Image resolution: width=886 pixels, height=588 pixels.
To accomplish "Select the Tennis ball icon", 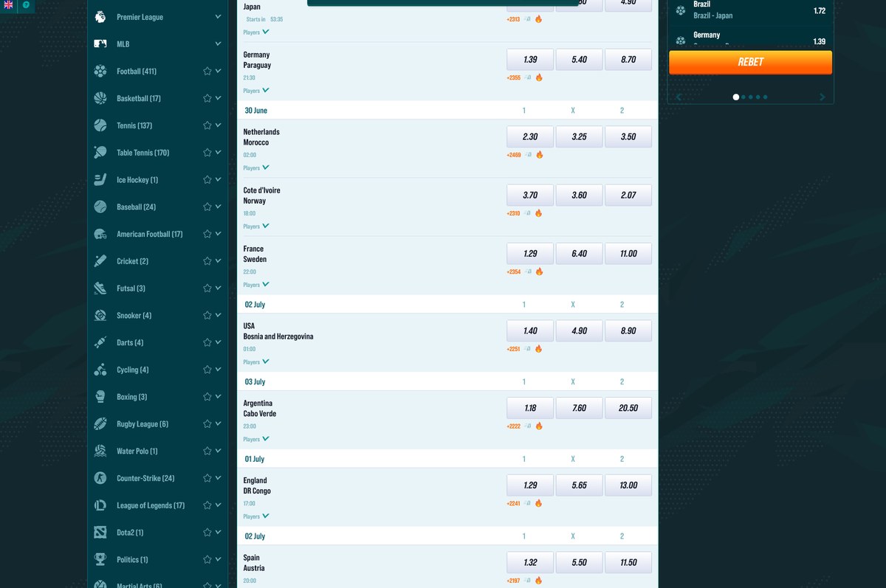I will pyautogui.click(x=100, y=125).
